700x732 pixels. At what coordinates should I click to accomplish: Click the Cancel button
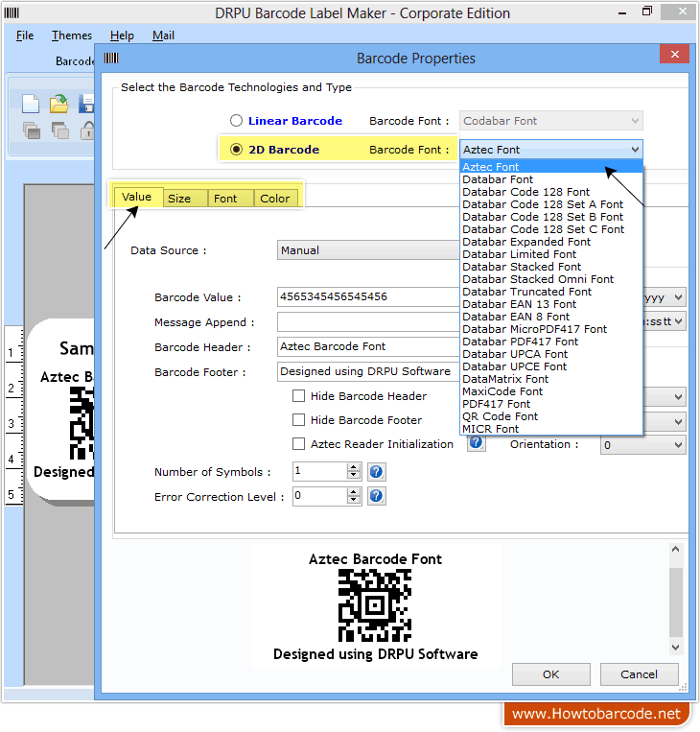639,674
